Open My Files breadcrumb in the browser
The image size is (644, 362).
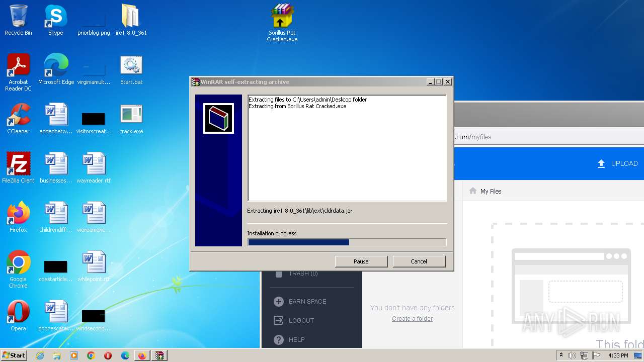491,191
